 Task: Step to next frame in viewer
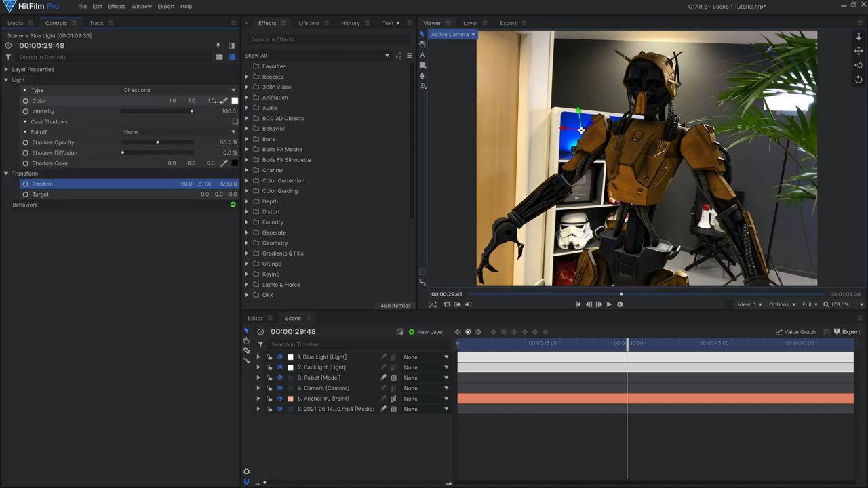click(599, 304)
